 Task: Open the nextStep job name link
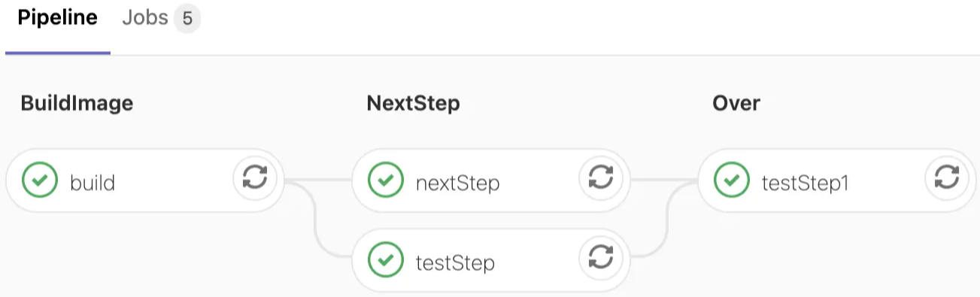click(457, 182)
